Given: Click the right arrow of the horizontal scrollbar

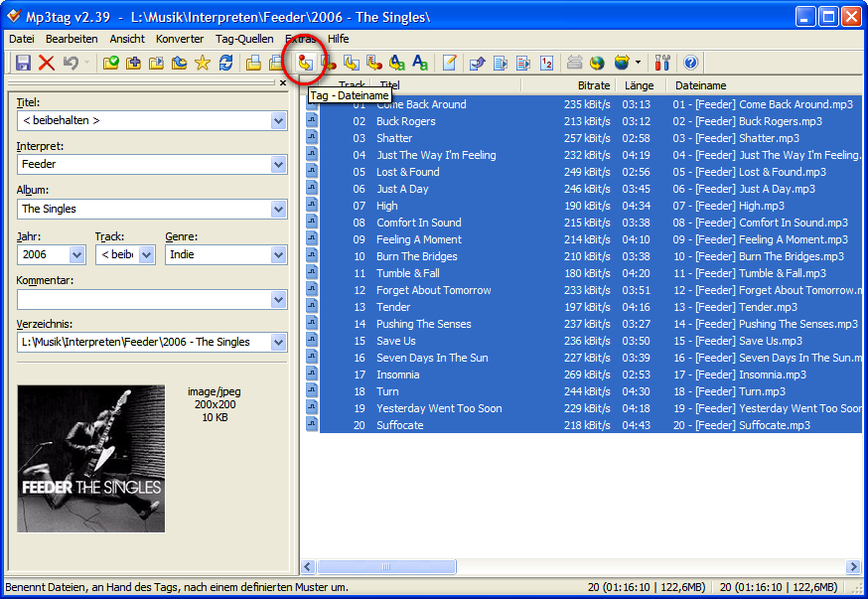Looking at the screenshot, I should [x=853, y=567].
